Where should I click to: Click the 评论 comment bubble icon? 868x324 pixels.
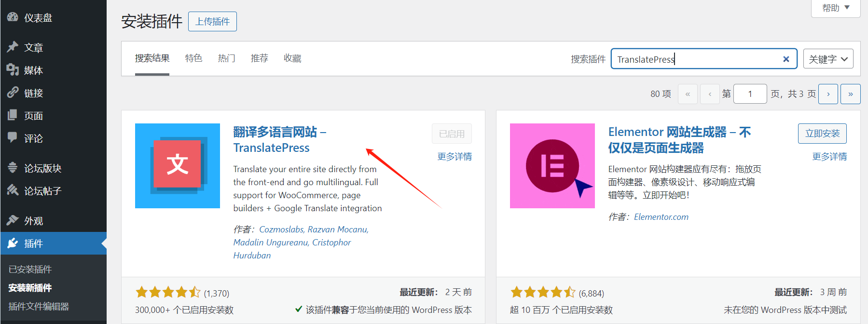(x=13, y=137)
